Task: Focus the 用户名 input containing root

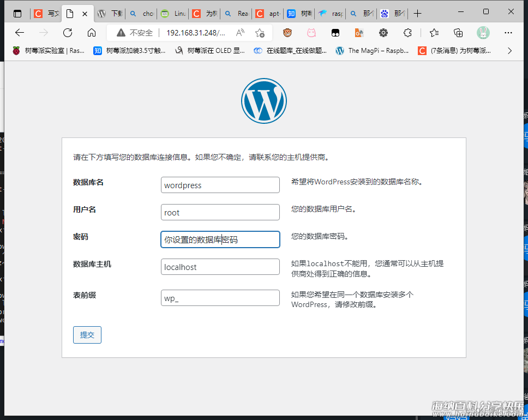Action: pyautogui.click(x=220, y=212)
